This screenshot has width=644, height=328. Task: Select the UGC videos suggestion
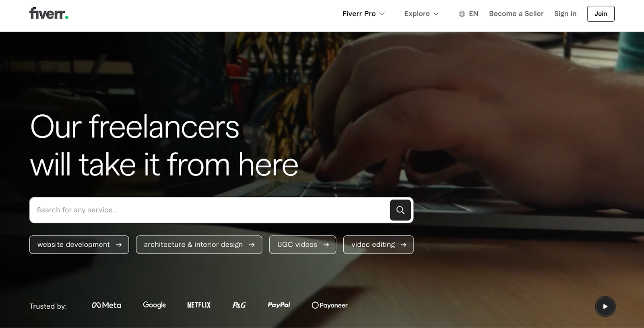[x=303, y=245]
